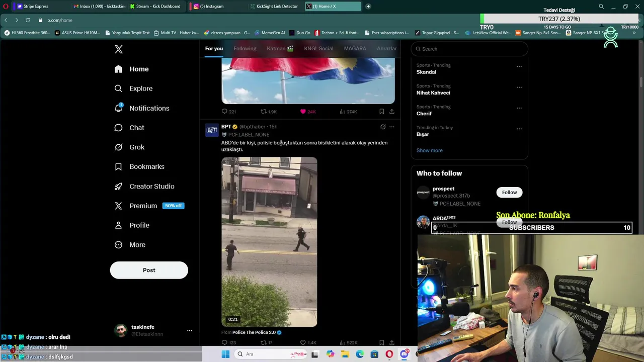Screen dimensions: 644x362
Task: Open Police The Police 2.0 source link
Action: (257, 332)
